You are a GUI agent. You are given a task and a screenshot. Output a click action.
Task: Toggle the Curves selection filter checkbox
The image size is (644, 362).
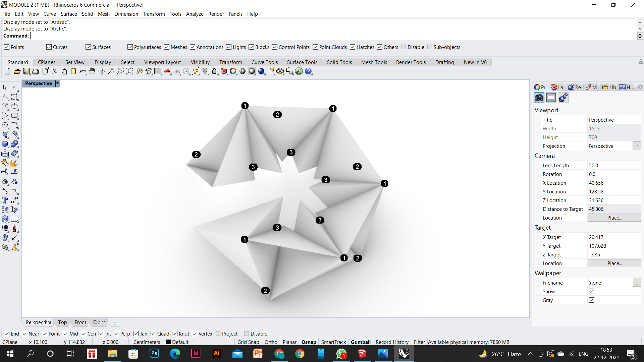pos(49,47)
